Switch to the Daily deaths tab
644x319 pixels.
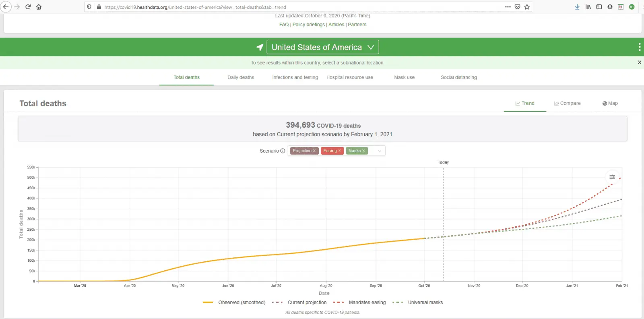[x=241, y=77]
